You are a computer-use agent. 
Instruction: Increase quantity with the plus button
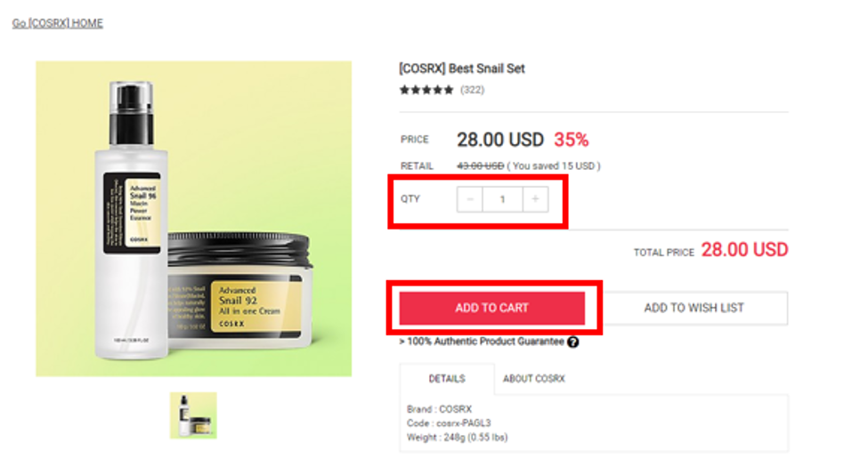(x=535, y=199)
